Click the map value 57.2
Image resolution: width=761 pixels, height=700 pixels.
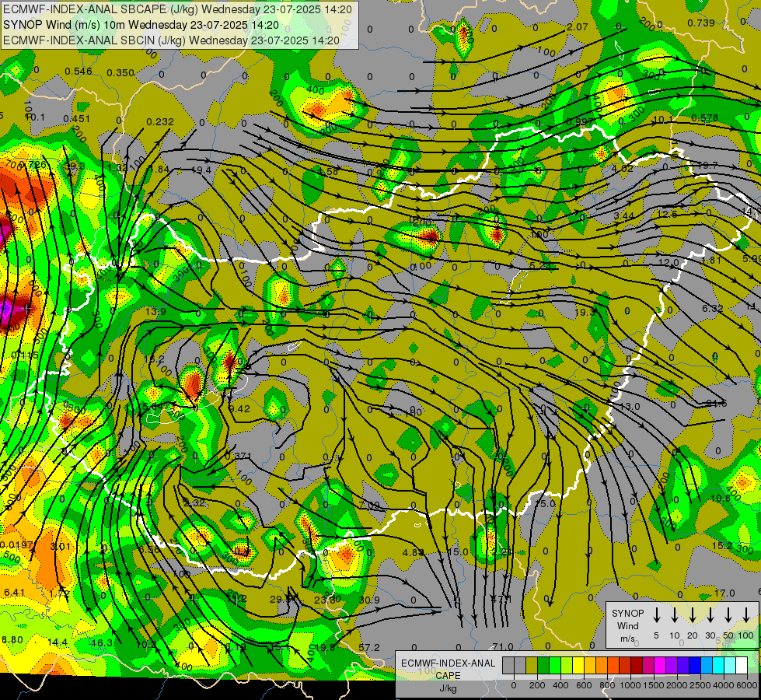[x=369, y=648]
